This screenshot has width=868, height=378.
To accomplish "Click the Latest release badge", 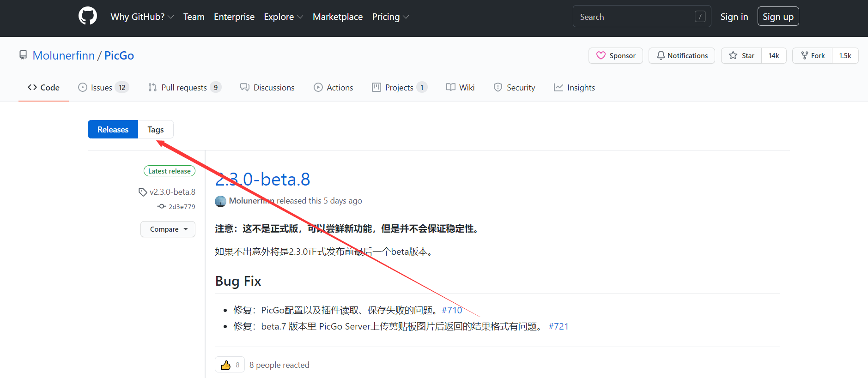I will [x=170, y=171].
